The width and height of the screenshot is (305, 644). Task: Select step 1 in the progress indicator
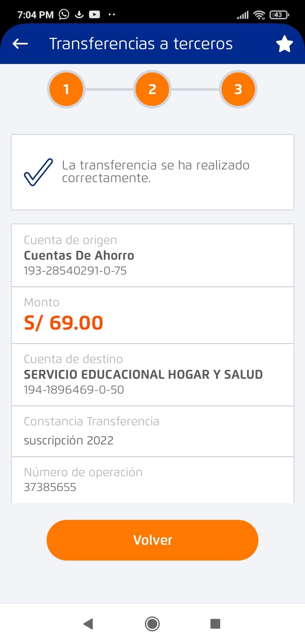click(x=66, y=89)
